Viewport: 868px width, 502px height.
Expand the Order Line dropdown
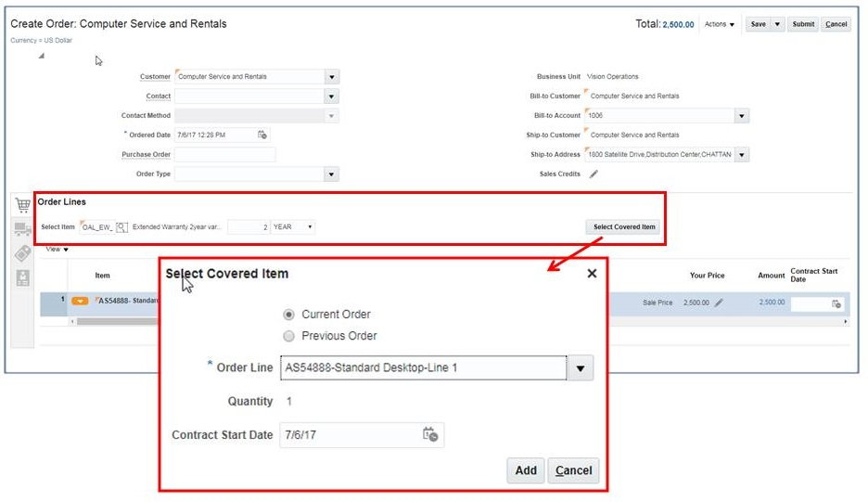(580, 368)
